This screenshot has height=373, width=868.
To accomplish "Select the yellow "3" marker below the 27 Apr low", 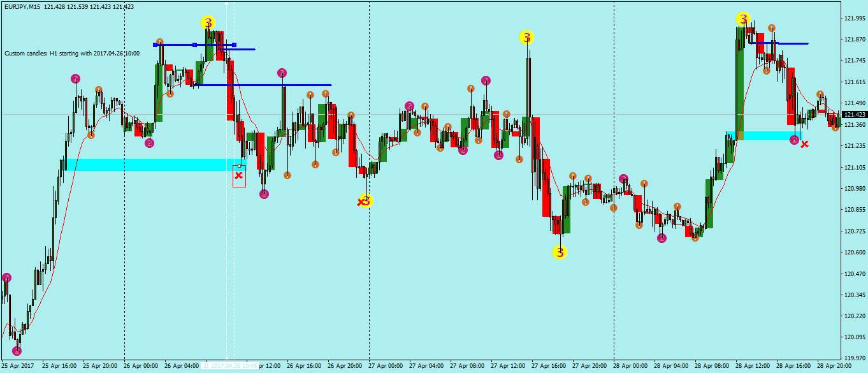I will pos(560,252).
